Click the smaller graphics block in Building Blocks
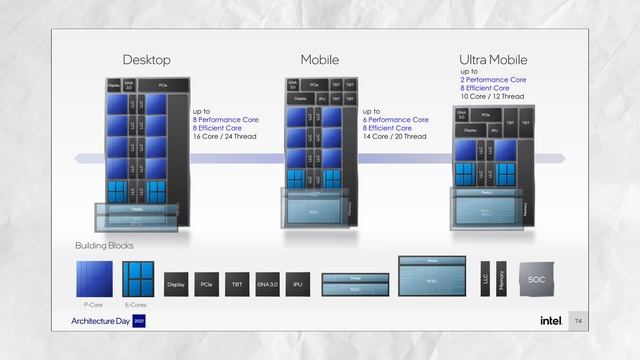 click(x=355, y=284)
